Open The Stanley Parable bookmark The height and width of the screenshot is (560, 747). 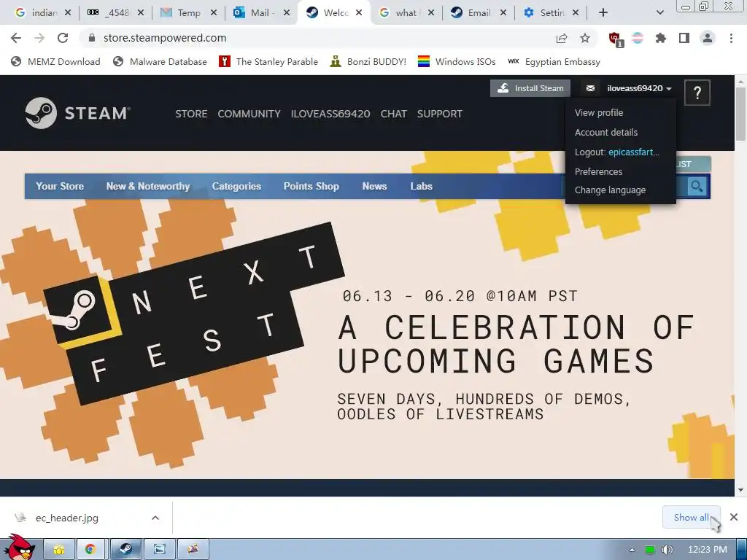coord(268,61)
